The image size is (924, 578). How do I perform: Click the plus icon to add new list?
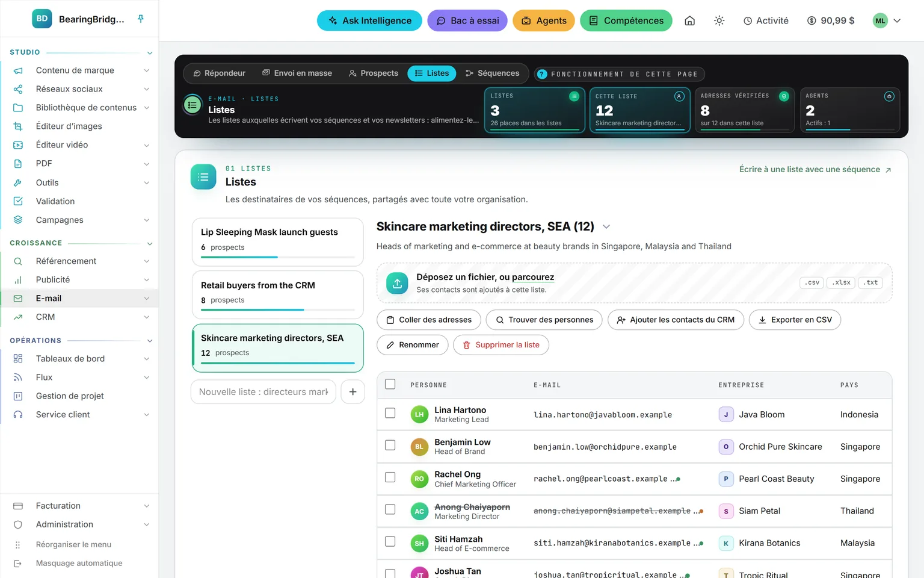(353, 392)
